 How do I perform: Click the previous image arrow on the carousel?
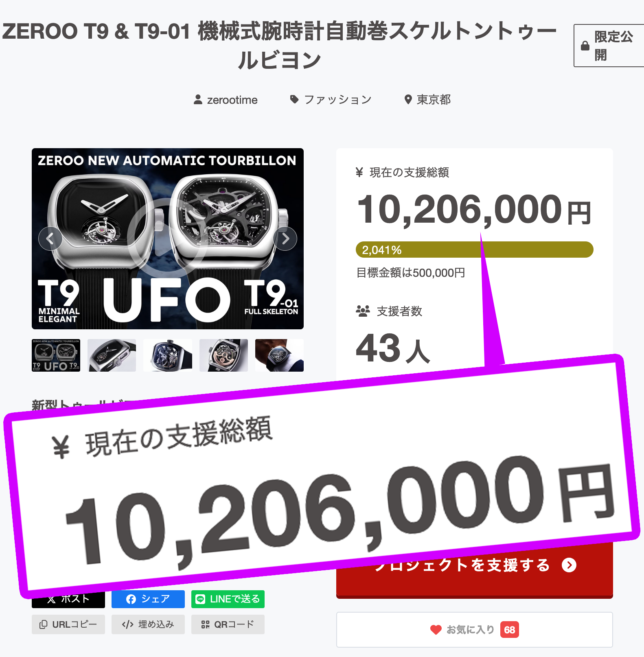tap(50, 239)
